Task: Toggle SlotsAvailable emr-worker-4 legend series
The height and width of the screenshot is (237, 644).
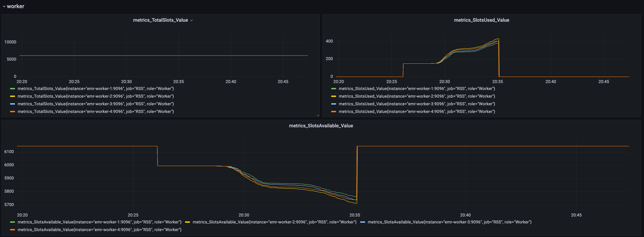Action: [x=100, y=230]
